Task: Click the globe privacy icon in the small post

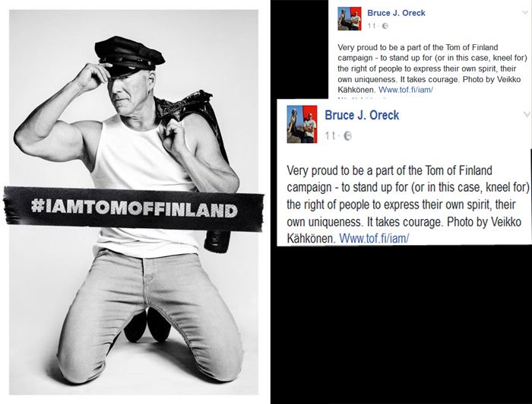Action: [385, 26]
